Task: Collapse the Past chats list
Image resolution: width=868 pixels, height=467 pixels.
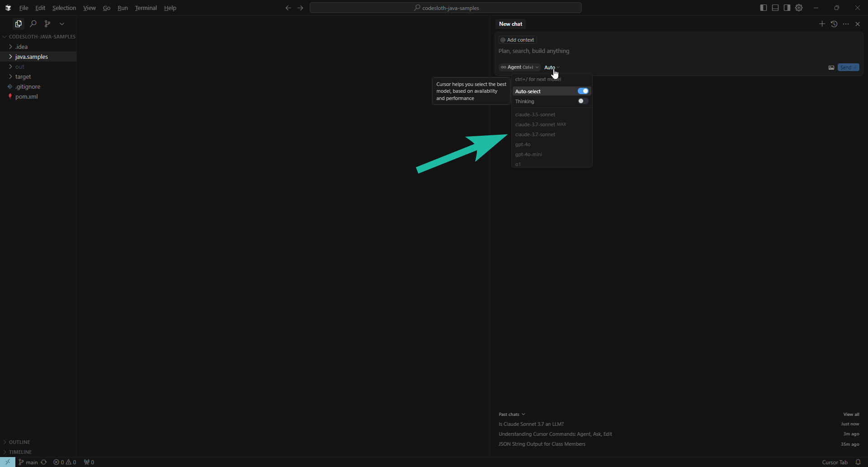Action: [512, 414]
